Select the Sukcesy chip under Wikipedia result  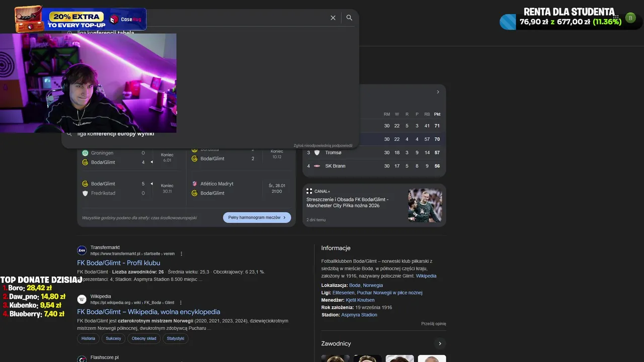[x=113, y=338]
